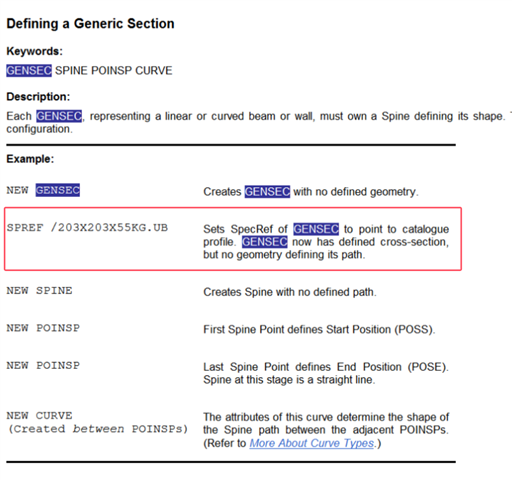Image resolution: width=512 pixels, height=480 pixels.
Task: Click the Description: label
Action: pos(38,97)
